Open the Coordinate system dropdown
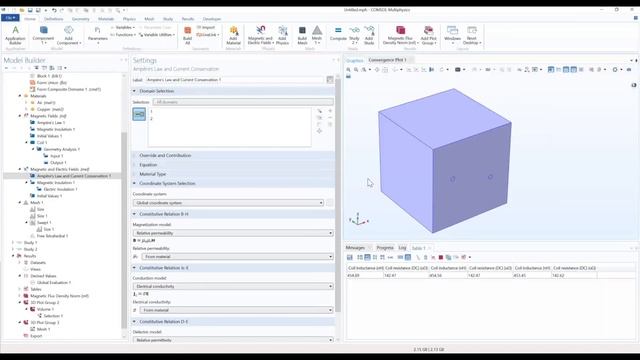The width and height of the screenshot is (640, 360). (x=229, y=203)
